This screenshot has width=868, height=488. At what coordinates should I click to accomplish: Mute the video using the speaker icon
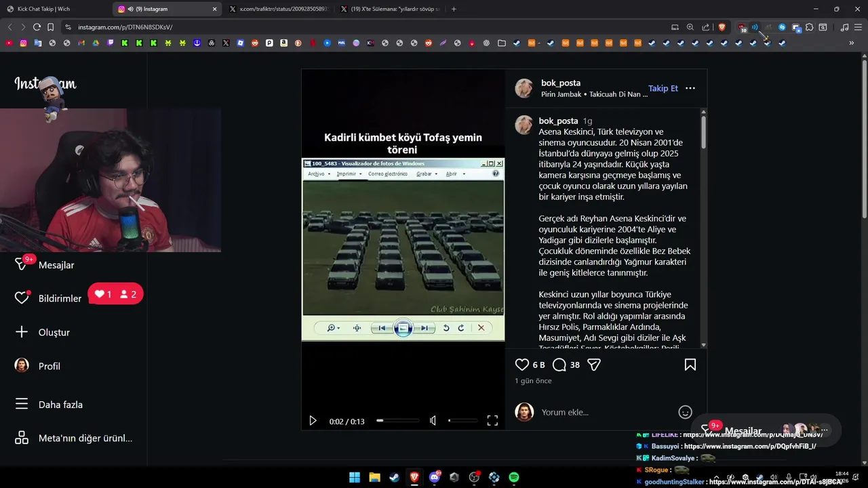pyautogui.click(x=433, y=421)
